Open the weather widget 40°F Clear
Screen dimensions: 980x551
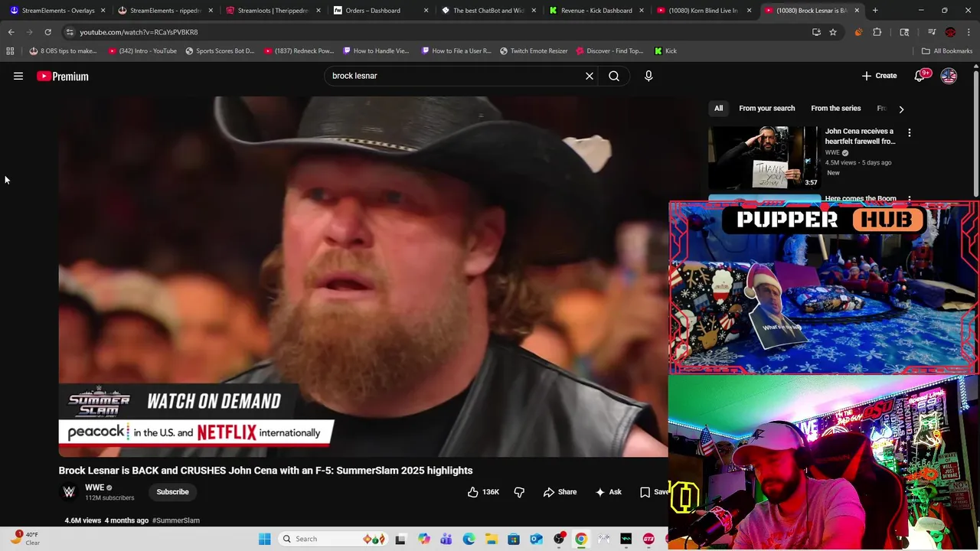coord(25,539)
